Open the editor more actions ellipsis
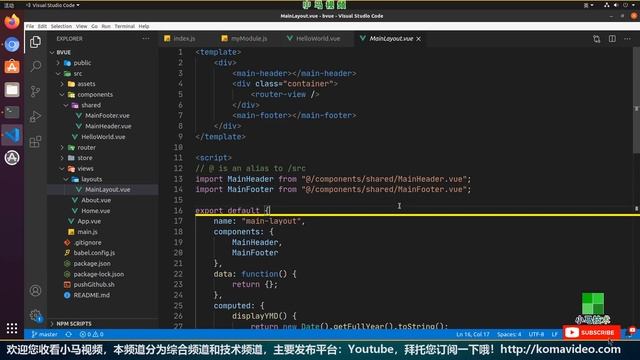 [627, 39]
